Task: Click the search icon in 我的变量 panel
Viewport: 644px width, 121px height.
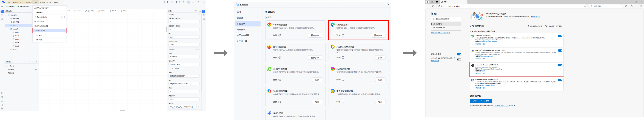Action: tap(30, 62)
